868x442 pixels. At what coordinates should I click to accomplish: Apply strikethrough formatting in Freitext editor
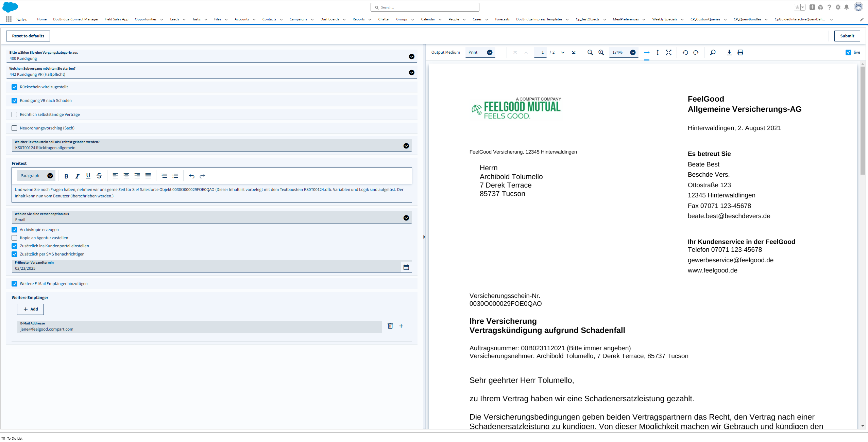click(99, 176)
